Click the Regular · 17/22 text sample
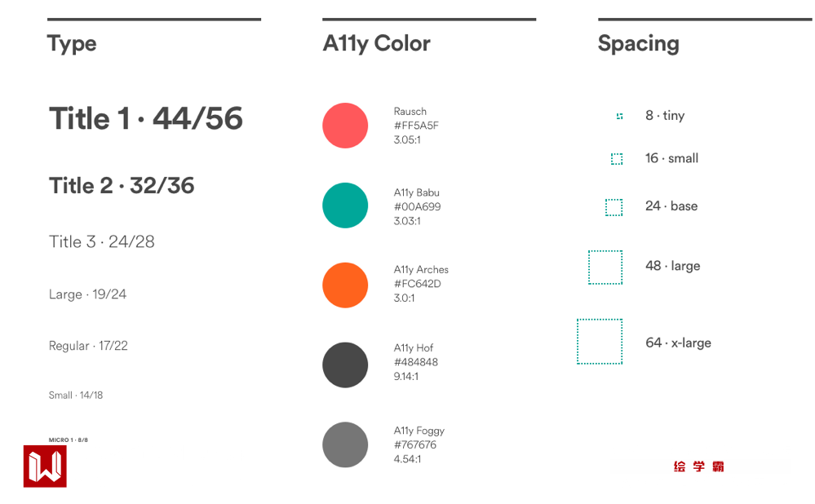 [x=88, y=346]
